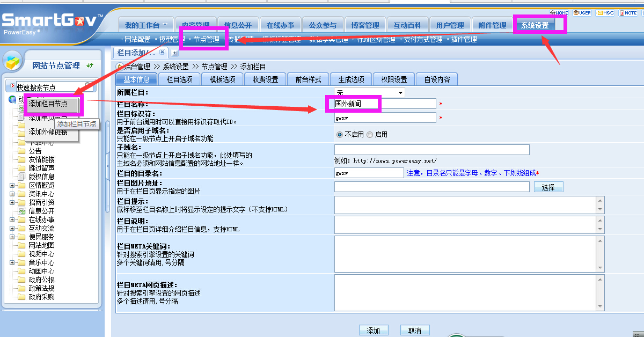This screenshot has width=644, height=337.
Task: Refresh the 网站节点管理 tree with green arrows
Action: pos(90,65)
